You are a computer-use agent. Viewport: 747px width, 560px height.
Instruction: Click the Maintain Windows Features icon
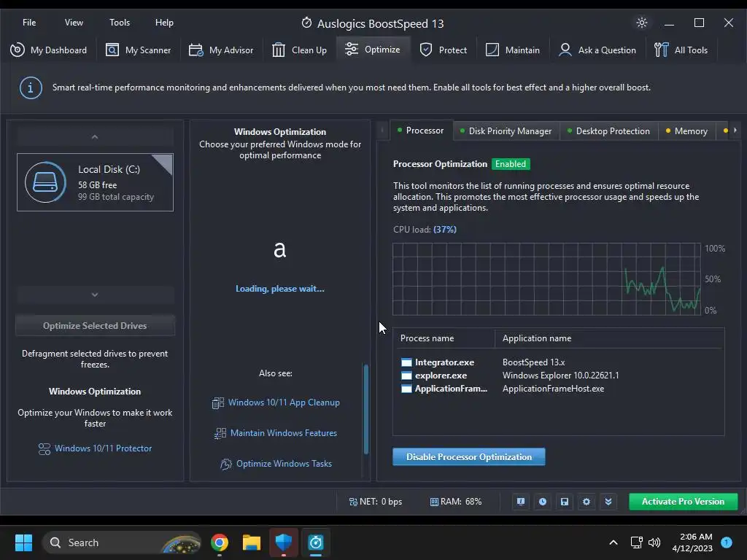(x=220, y=433)
